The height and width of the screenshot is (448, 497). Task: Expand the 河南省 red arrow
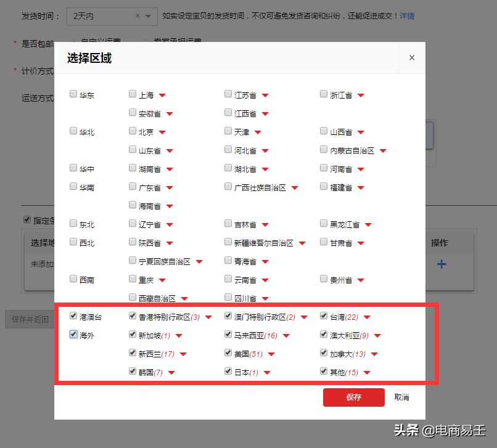[x=361, y=169]
